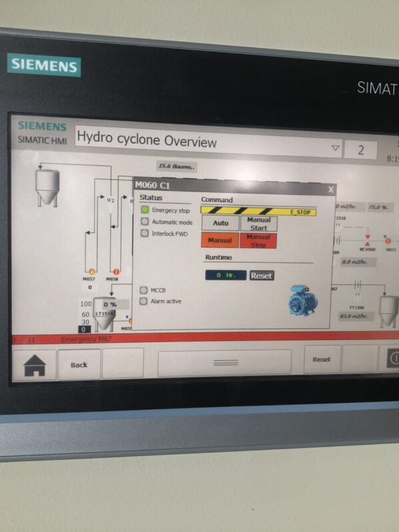Screen dimensions: 399x532
Task: Click the Emergency stop status indicator
Action: [145, 210]
